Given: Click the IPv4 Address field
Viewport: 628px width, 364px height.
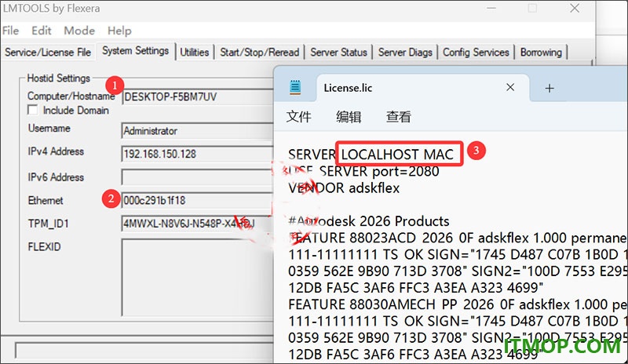Looking at the screenshot, I should pos(198,155).
